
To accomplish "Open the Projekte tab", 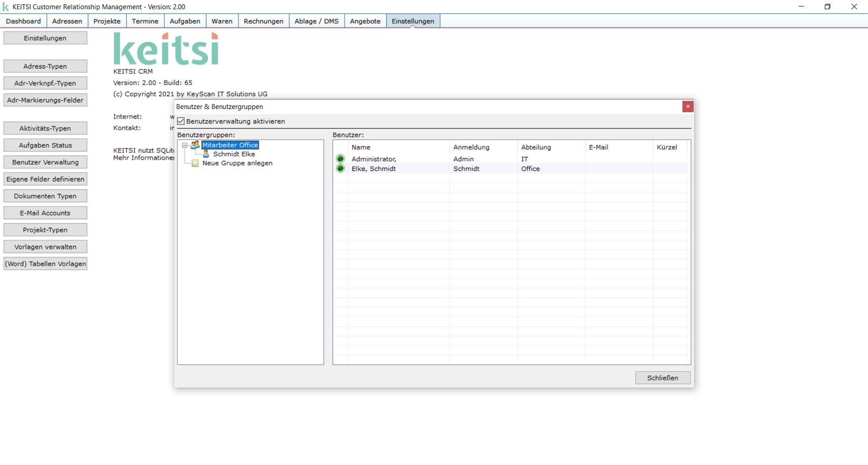I will coord(107,21).
